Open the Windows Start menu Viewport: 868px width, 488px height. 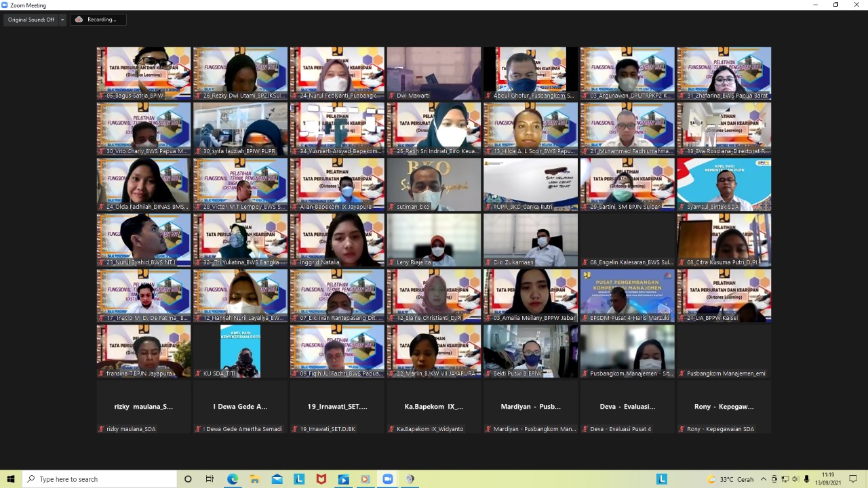pos(11,479)
